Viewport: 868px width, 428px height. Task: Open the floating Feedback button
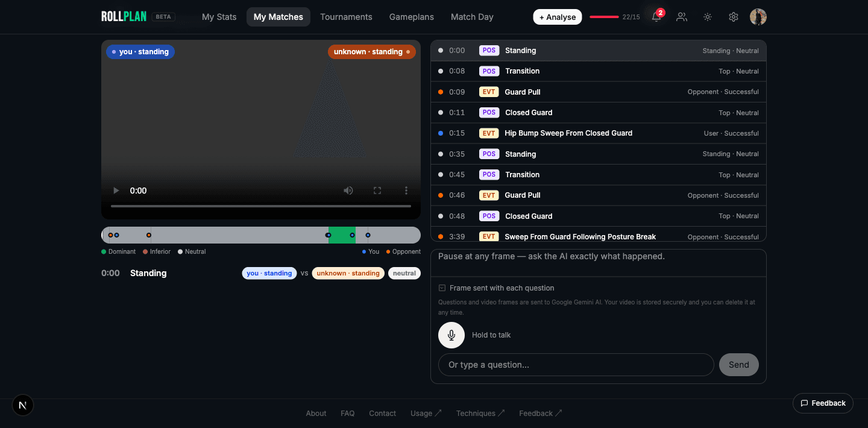click(823, 403)
